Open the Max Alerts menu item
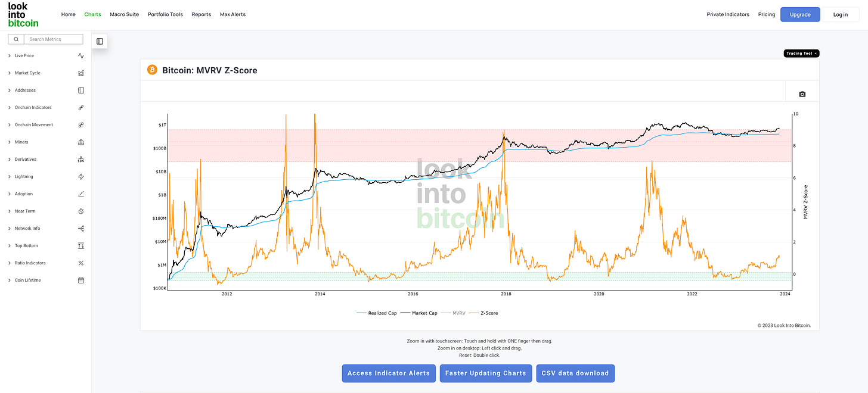The width and height of the screenshot is (868, 393). coord(232,14)
